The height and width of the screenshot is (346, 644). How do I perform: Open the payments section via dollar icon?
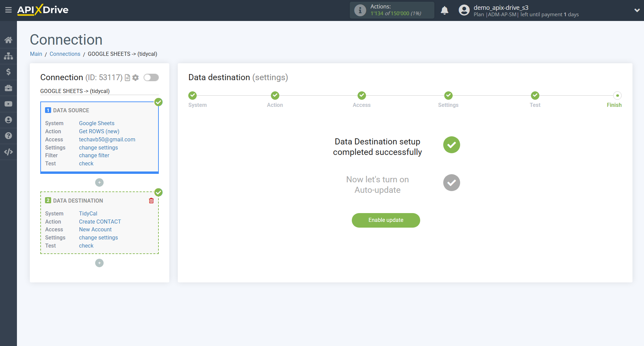coord(8,72)
